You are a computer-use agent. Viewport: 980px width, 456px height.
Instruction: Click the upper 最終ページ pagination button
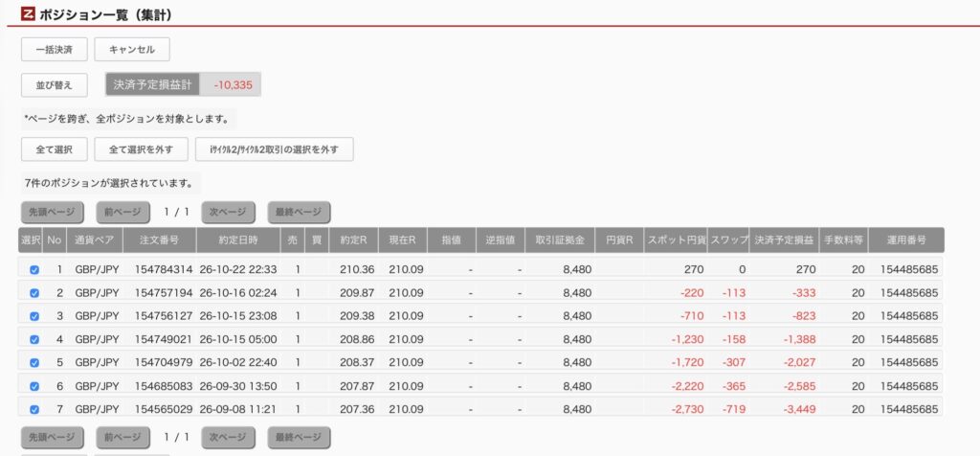(x=299, y=212)
